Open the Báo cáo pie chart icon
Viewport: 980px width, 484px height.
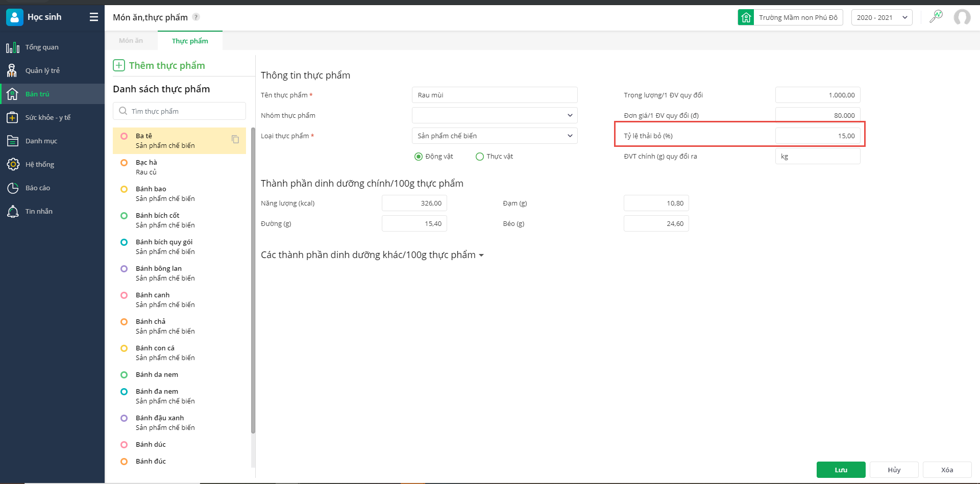coord(13,188)
